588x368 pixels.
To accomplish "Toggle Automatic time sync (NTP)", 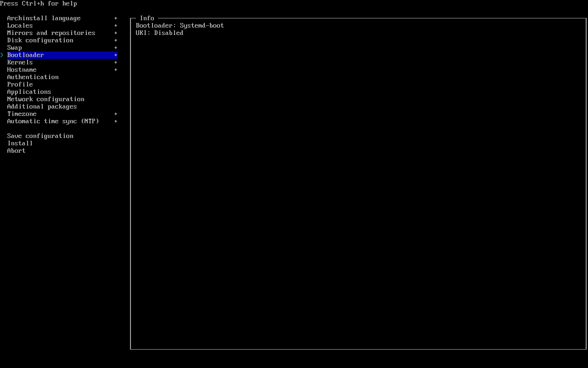I will point(53,121).
